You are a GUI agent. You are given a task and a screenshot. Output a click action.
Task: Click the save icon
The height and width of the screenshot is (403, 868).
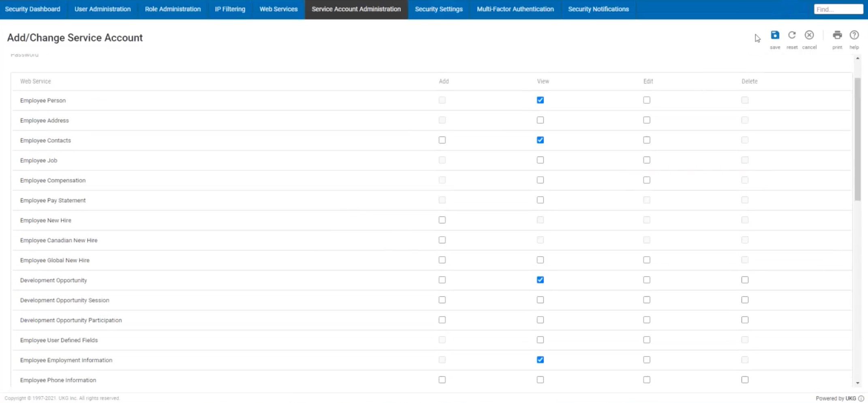pyautogui.click(x=775, y=35)
